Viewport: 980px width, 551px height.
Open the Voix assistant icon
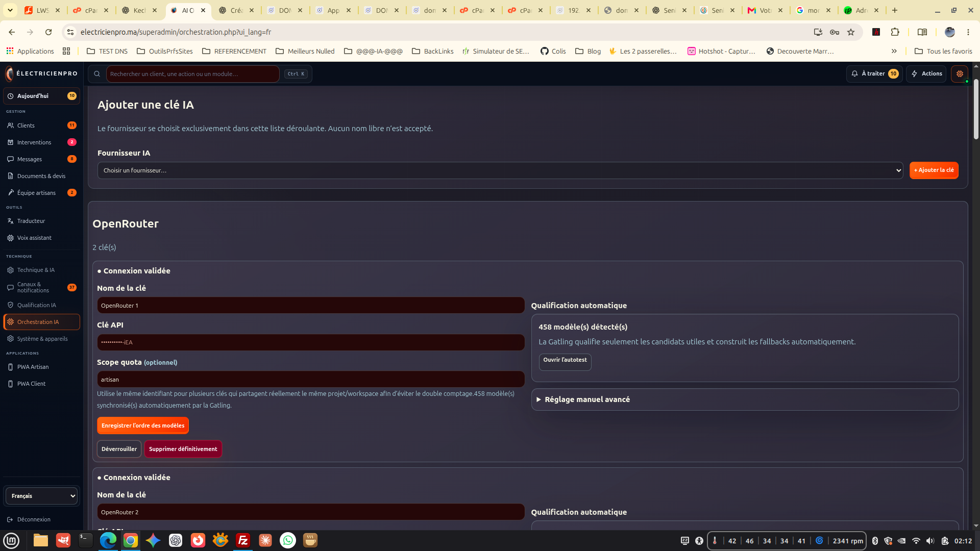(x=10, y=238)
